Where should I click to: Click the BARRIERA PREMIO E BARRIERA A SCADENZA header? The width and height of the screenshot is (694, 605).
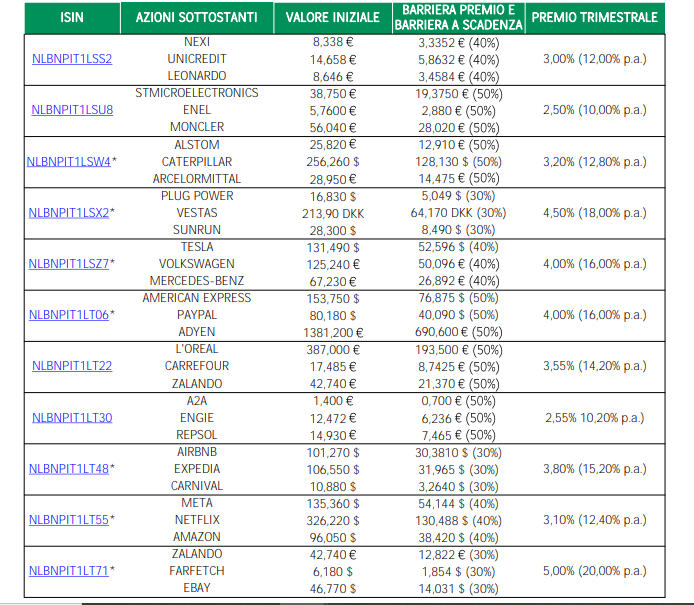pos(459,18)
